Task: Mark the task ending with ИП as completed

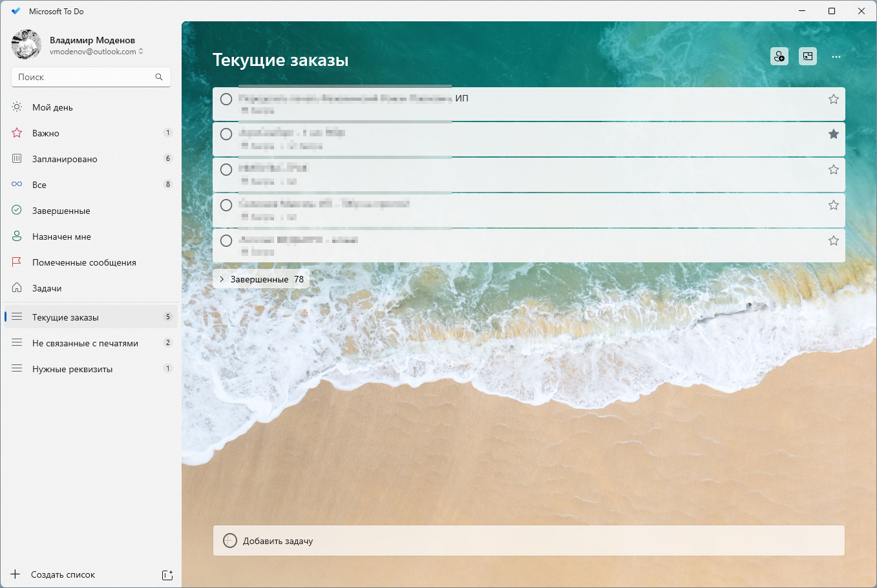Action: [x=226, y=99]
